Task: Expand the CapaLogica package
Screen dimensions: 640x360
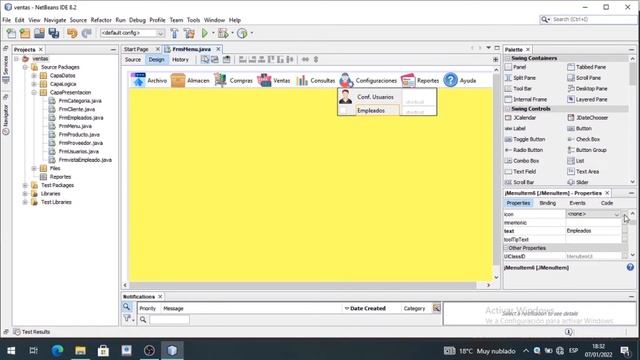Action: [x=34, y=84]
